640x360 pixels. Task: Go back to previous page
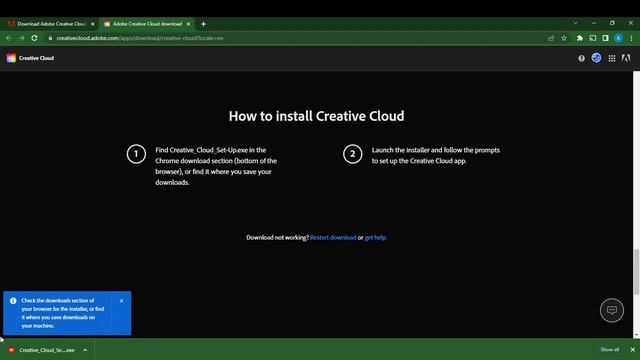[x=9, y=38]
